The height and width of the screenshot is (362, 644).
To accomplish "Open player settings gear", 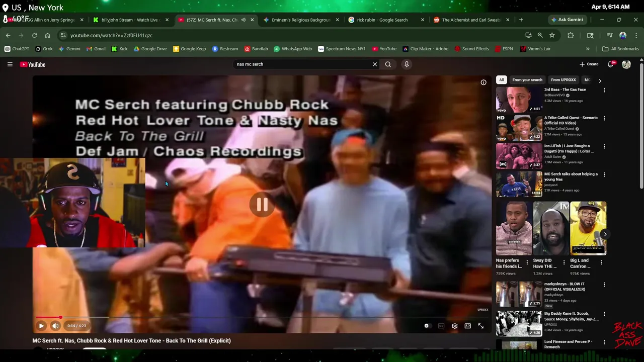I will point(454,326).
